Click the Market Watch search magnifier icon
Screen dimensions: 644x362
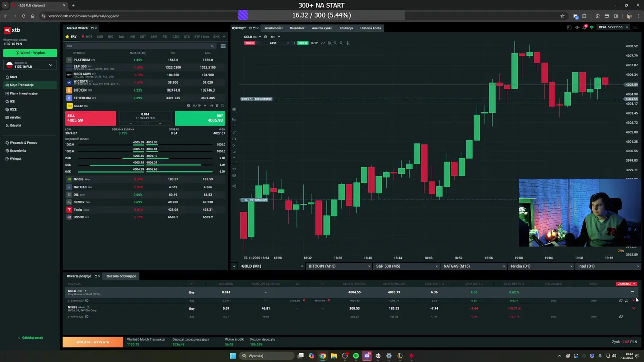pos(212,46)
